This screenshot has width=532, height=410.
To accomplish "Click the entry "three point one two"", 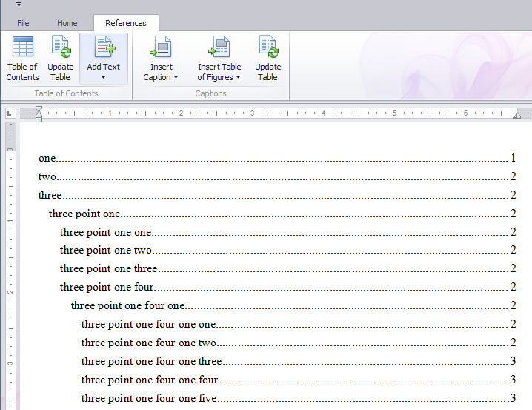I will [105, 250].
